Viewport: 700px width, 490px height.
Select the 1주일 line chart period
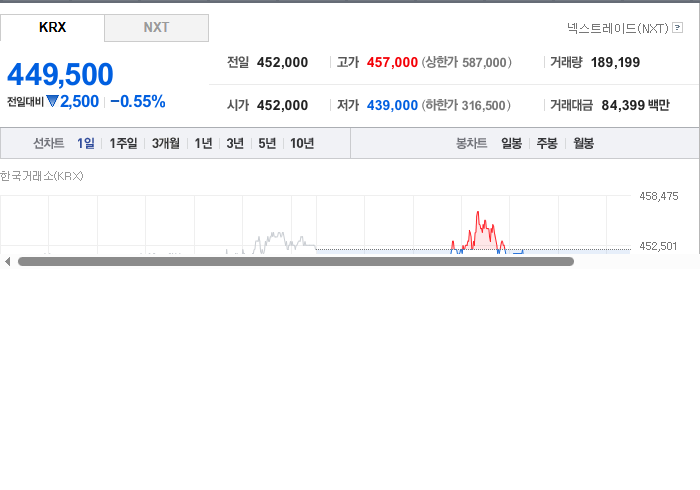point(123,143)
